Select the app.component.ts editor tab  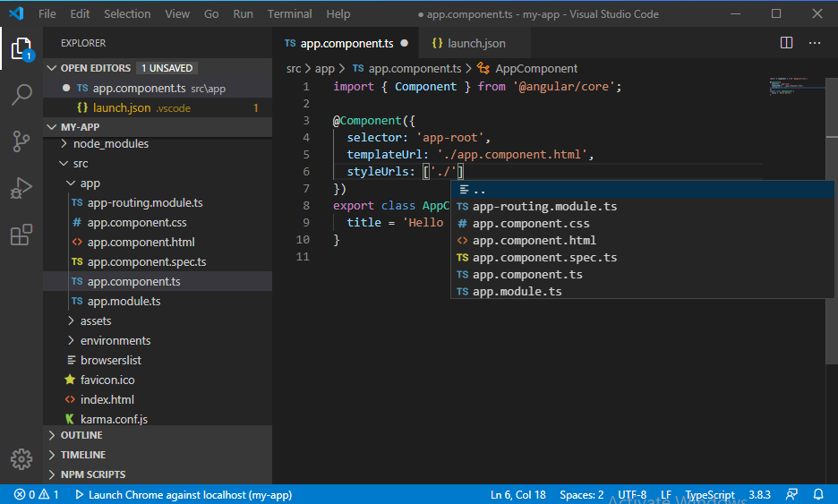346,43
